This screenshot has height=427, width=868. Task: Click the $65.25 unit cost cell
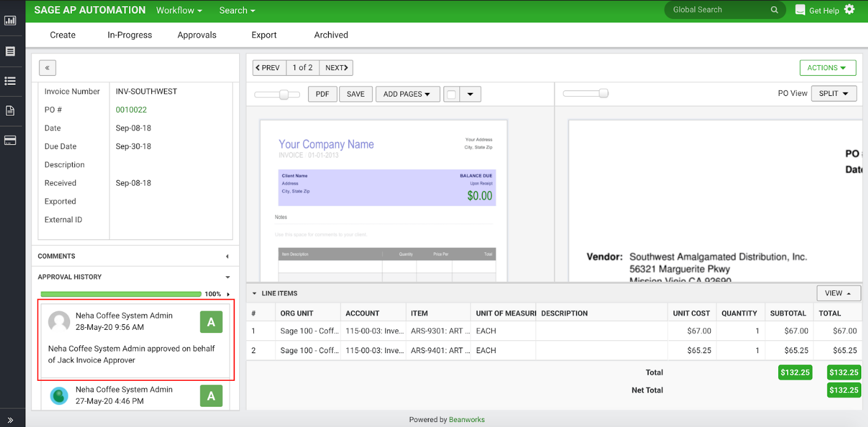pos(692,351)
